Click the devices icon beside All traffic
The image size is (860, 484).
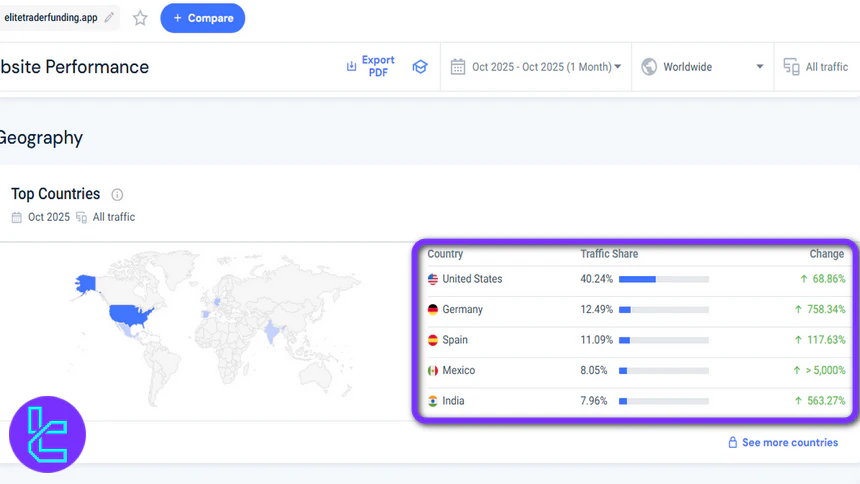point(791,67)
